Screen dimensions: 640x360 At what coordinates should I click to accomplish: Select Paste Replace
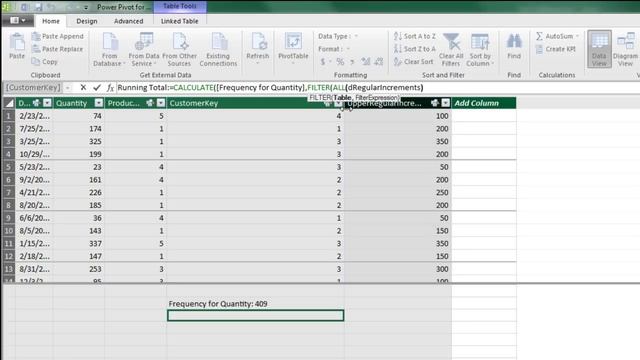58,49
